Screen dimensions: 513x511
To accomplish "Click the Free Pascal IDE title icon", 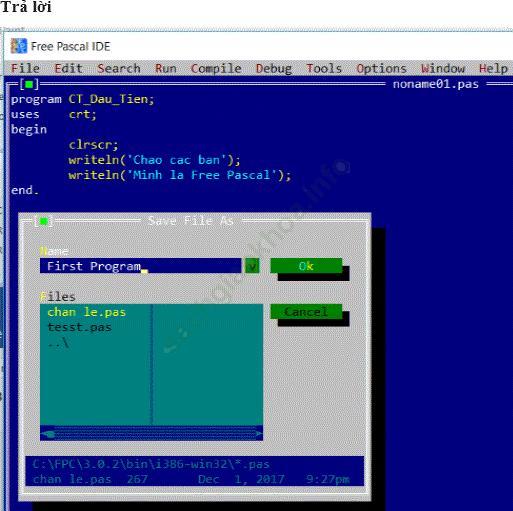I will [18, 46].
